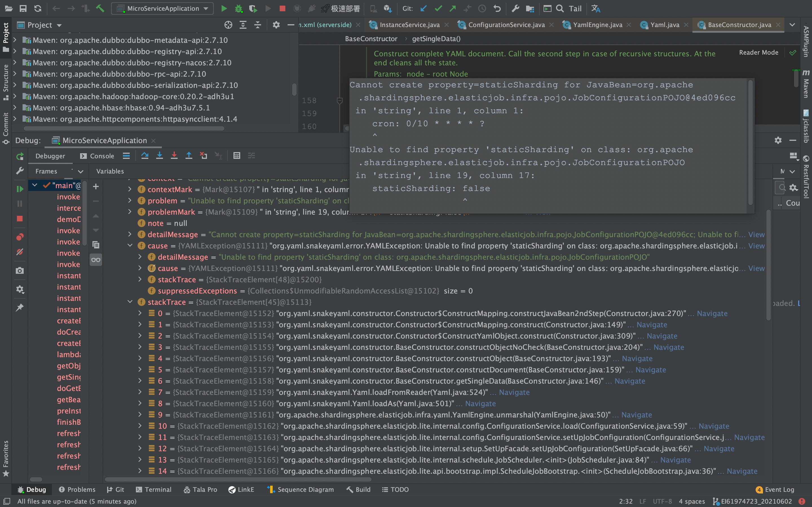The height and width of the screenshot is (507, 812).
Task: Click the Project tree horizontal scrollbar
Action: [x=124, y=128]
